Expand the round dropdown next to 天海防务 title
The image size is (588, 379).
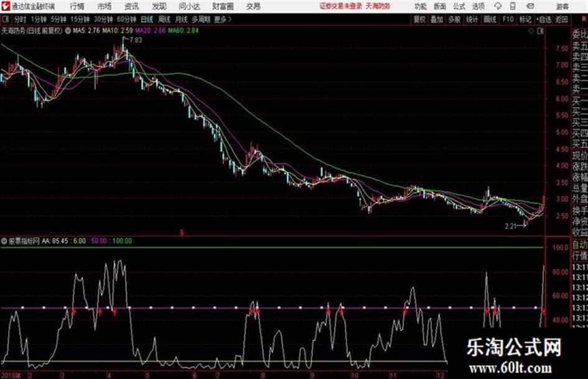click(68, 31)
